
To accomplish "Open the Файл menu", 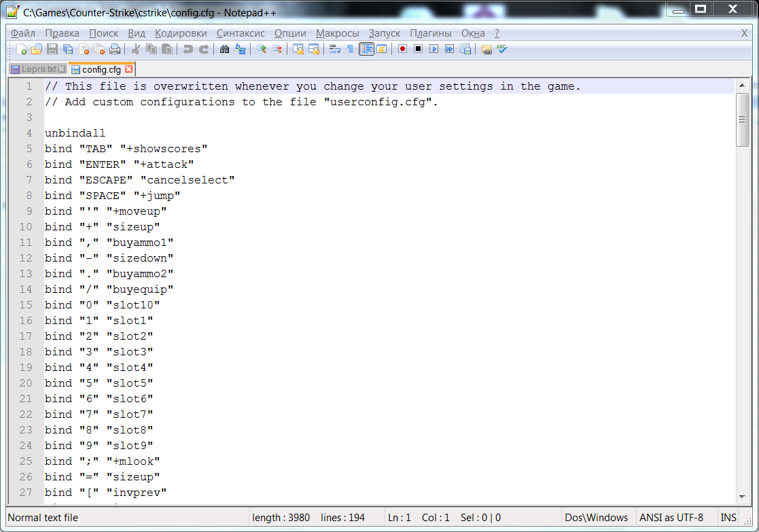I will [22, 33].
